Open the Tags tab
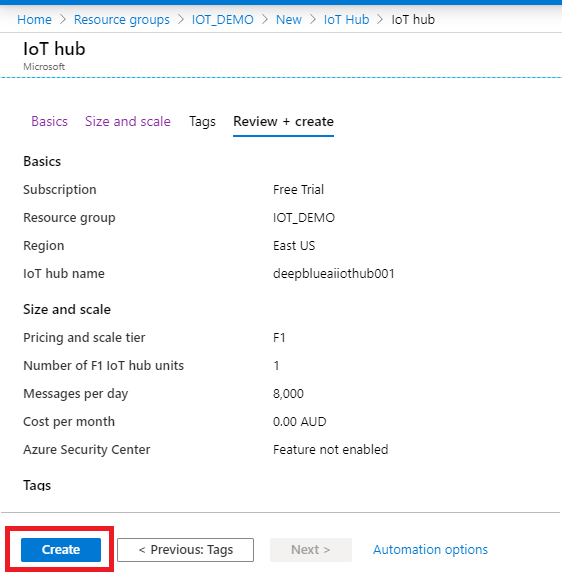The height and width of the screenshot is (573, 570). pyautogui.click(x=202, y=121)
